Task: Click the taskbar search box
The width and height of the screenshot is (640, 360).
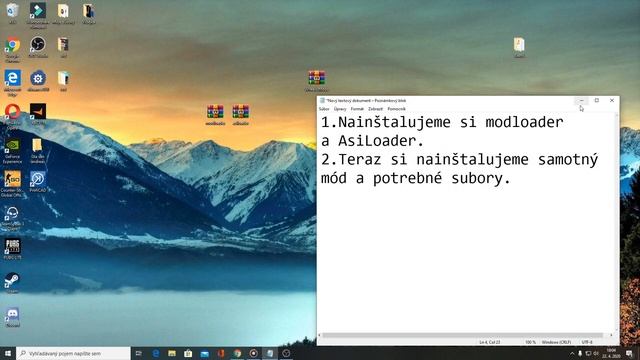Action: [x=73, y=353]
